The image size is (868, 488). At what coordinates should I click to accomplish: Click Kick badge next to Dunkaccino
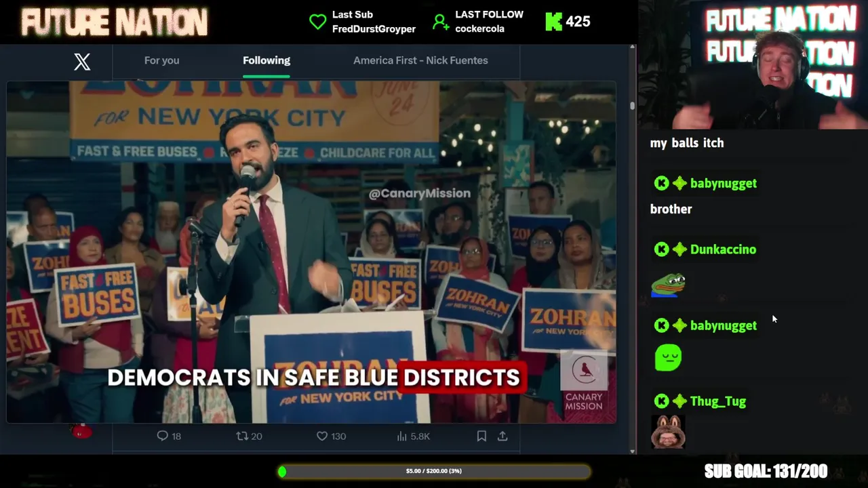tap(662, 249)
